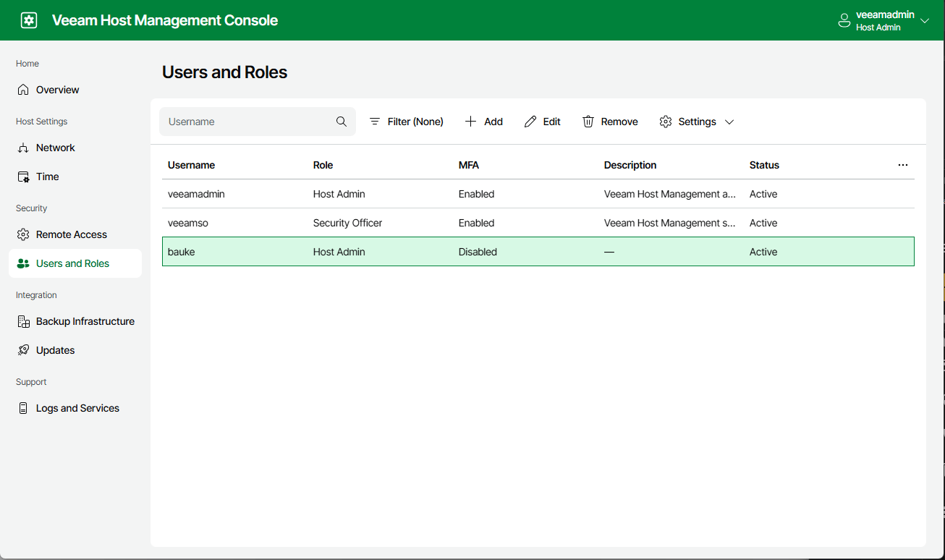Click Host Admin role cell for bauke
The height and width of the screenshot is (560, 945).
[339, 252]
